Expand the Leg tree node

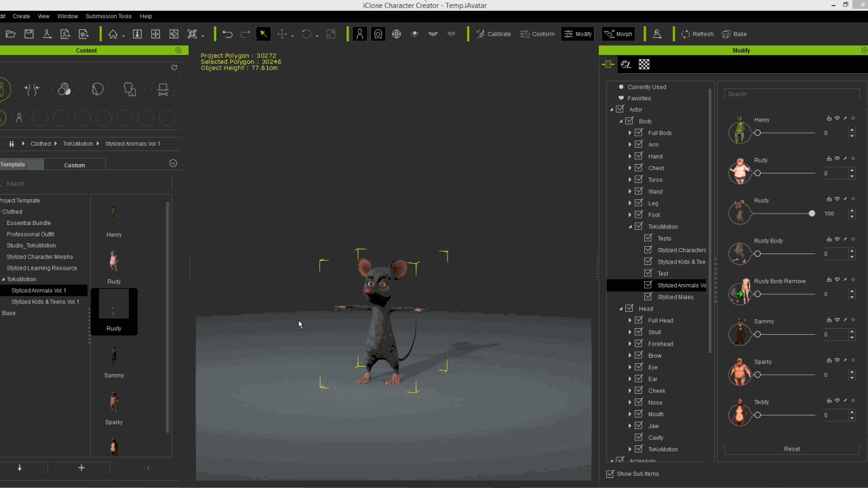tap(630, 203)
